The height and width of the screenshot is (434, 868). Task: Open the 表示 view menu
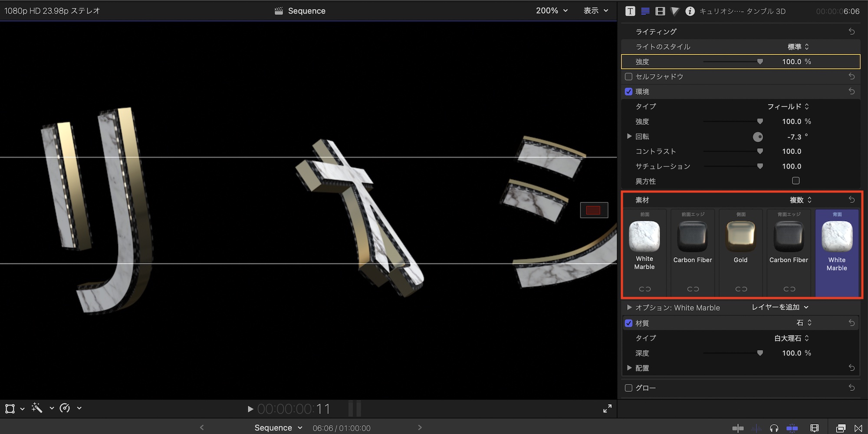coord(595,11)
